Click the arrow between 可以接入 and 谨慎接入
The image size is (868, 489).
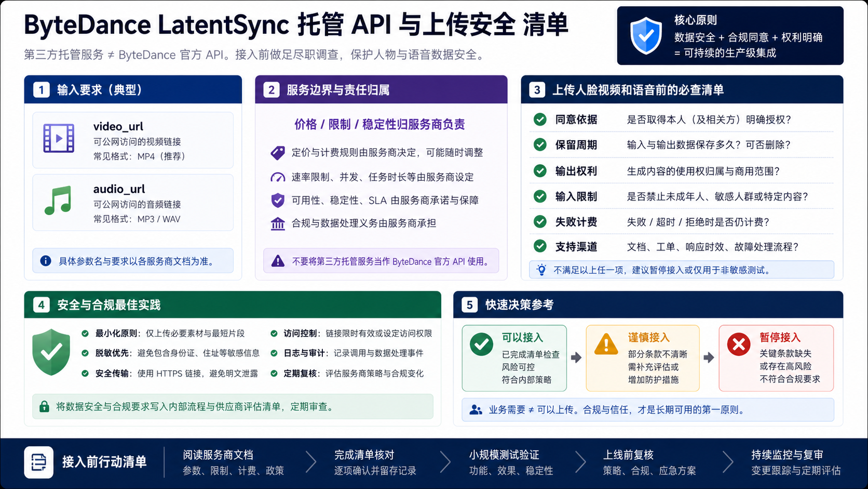coord(576,358)
